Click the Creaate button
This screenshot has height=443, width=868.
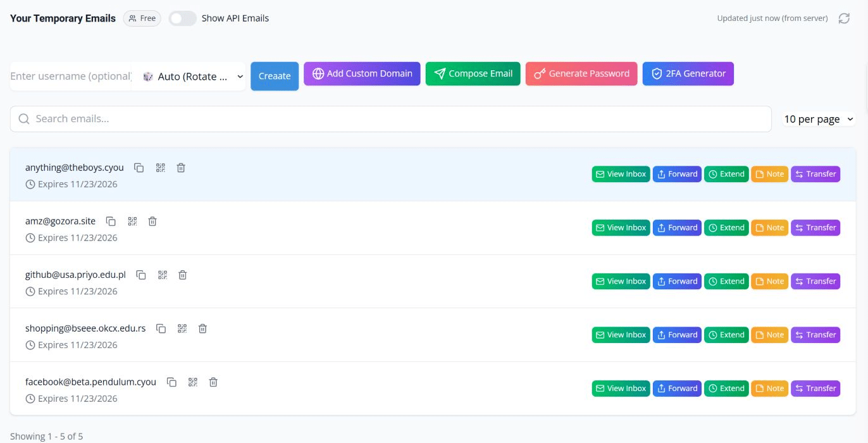point(275,76)
